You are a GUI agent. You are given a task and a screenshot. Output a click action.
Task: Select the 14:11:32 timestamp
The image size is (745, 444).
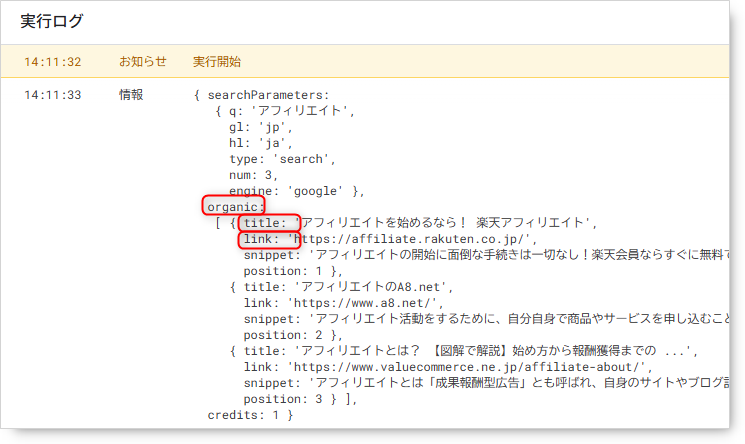[x=53, y=62]
